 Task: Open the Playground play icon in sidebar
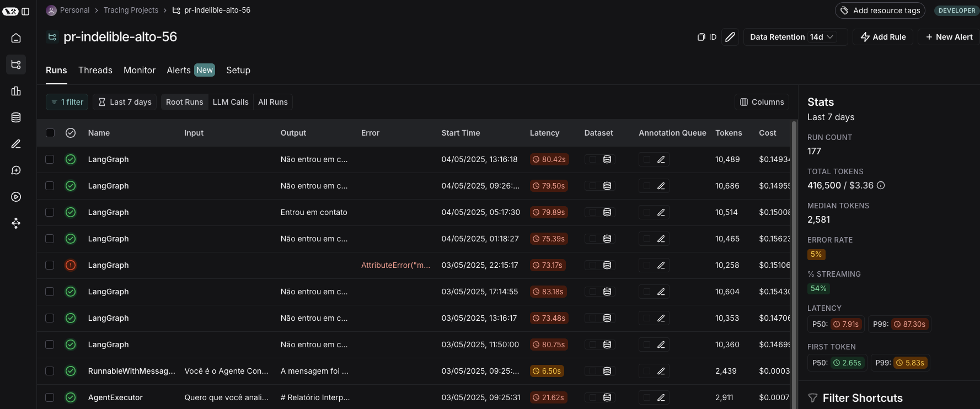point(16,197)
